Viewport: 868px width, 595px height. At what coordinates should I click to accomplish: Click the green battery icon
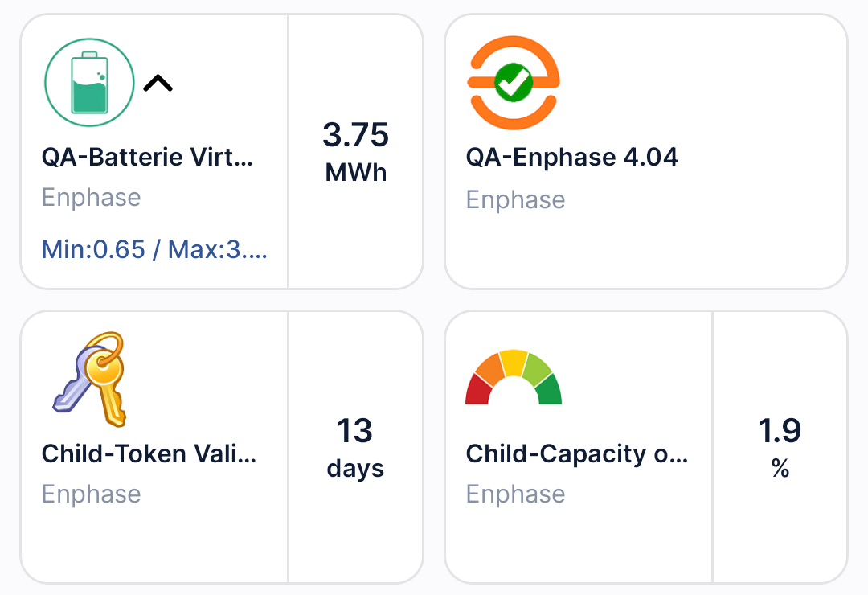point(89,83)
